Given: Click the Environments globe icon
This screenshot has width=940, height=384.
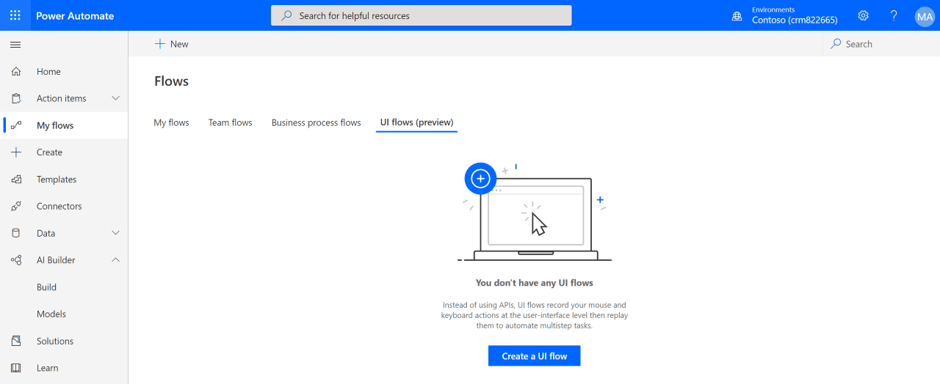Looking at the screenshot, I should click(x=737, y=16).
